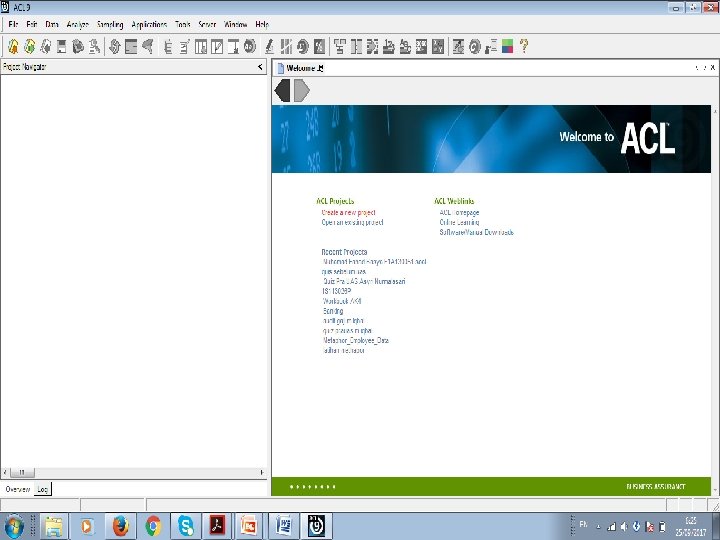Click Create a new project link
This screenshot has height=540, width=720.
point(349,213)
